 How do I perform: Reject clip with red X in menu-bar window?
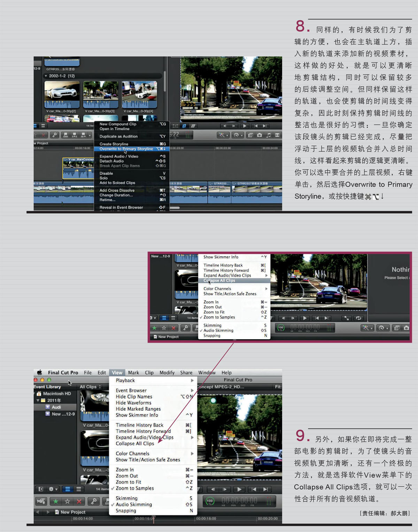pyautogui.click(x=79, y=501)
